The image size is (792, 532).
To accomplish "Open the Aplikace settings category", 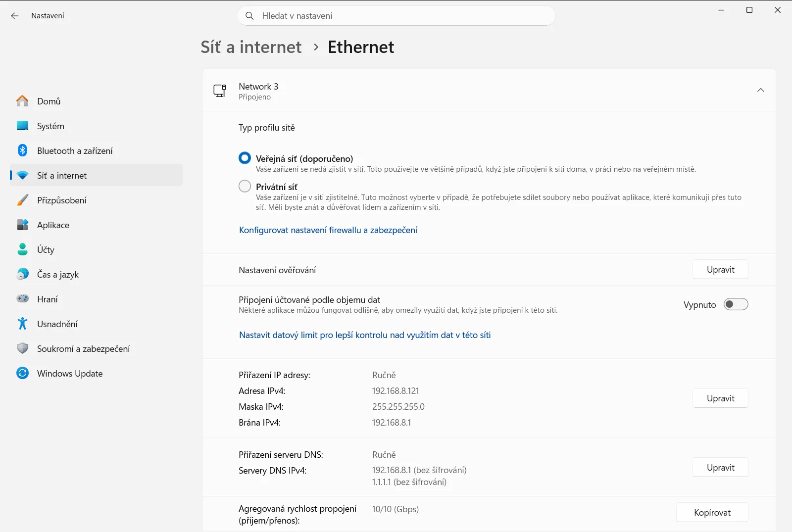I will click(x=97, y=225).
